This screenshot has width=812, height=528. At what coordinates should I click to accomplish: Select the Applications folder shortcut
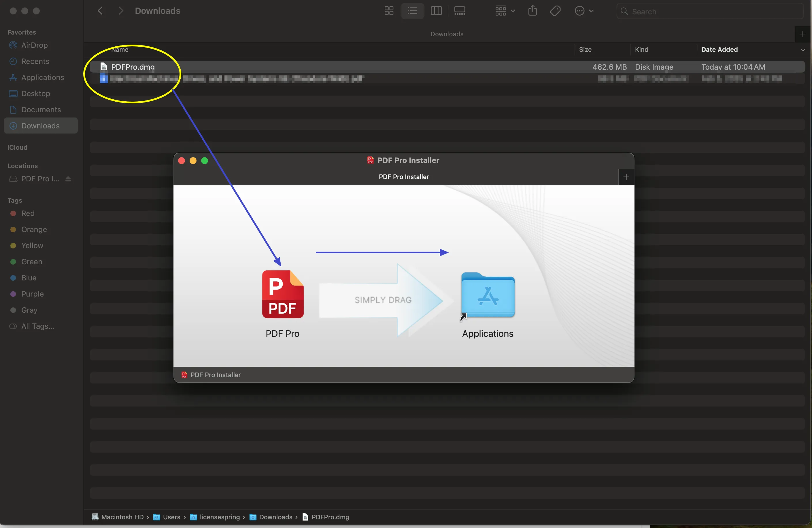488,296
